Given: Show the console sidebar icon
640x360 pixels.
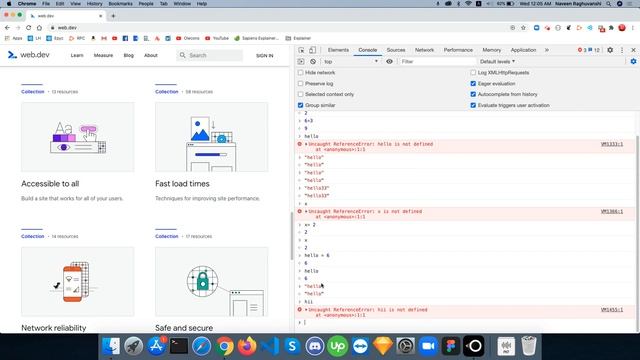Looking at the screenshot, I should click(x=301, y=61).
